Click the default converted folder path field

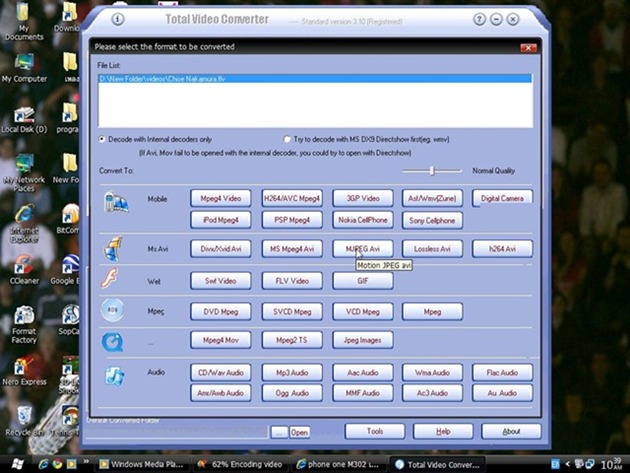[176, 432]
